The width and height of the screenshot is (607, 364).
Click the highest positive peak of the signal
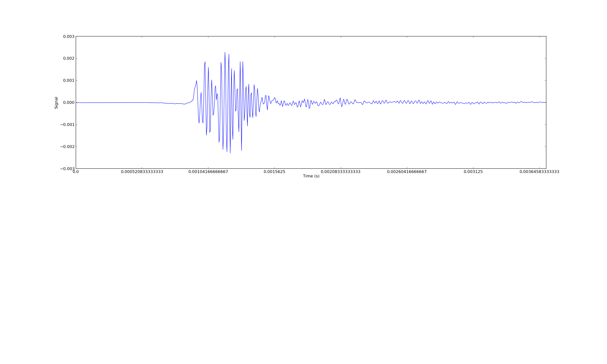click(225, 52)
